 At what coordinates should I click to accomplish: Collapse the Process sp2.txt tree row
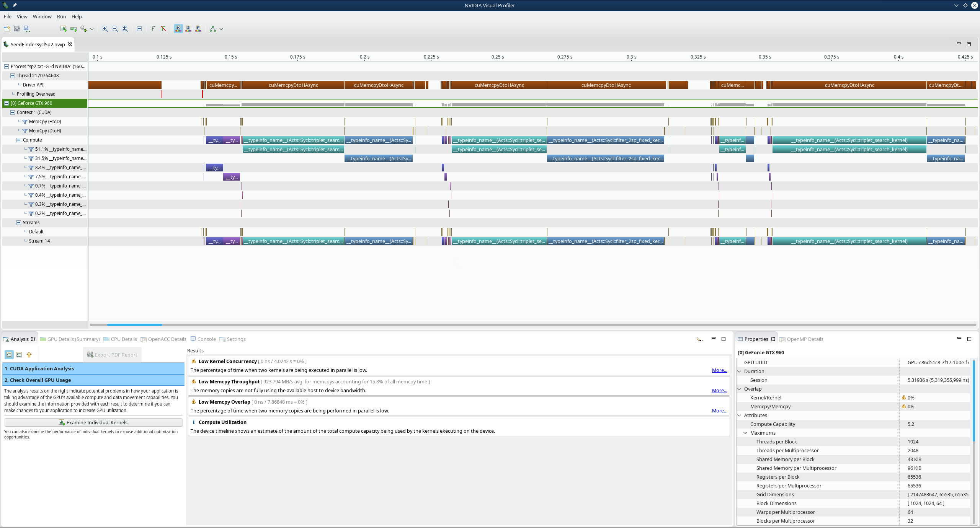[x=7, y=67]
